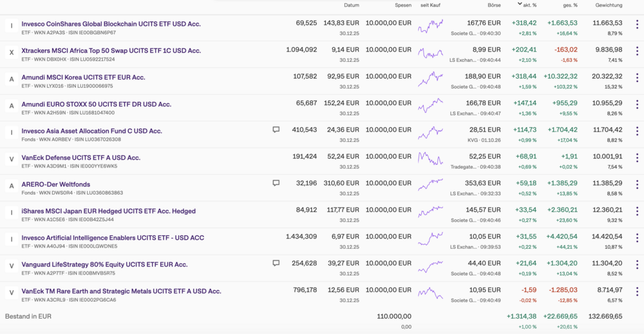Click the 'I' avatar of iShares MSCI Japan

tap(12, 213)
